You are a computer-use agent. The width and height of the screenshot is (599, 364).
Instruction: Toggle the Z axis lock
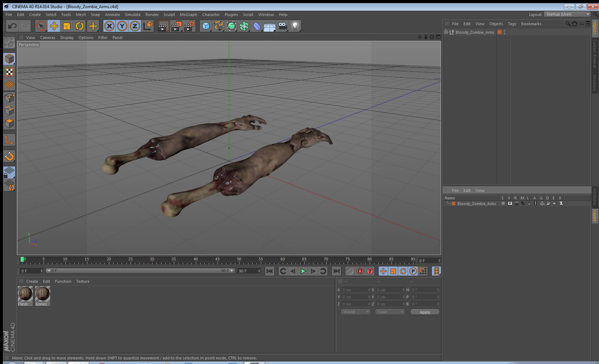pos(135,26)
